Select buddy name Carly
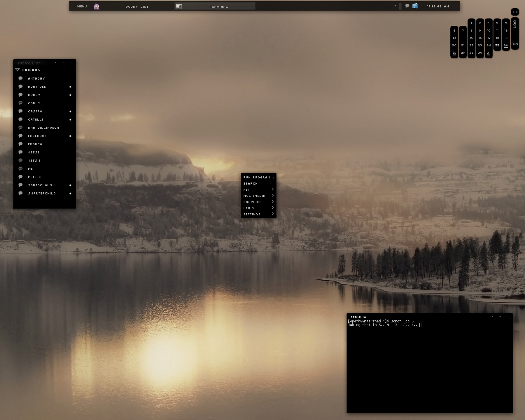Image resolution: width=525 pixels, height=420 pixels. click(x=34, y=103)
